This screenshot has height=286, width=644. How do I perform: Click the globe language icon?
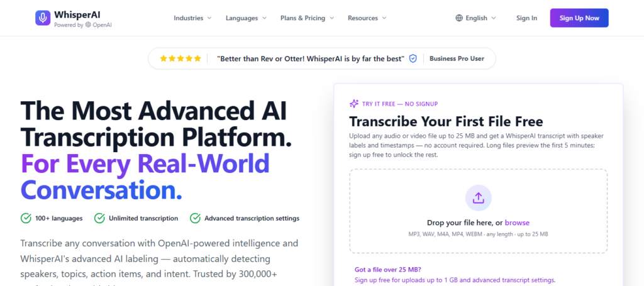pos(459,18)
